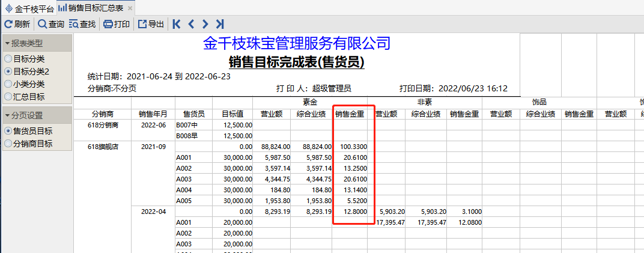Screen dimensions: 644x253
Task: Close the 销售目标汇总表 tab
Action: tap(130, 8)
